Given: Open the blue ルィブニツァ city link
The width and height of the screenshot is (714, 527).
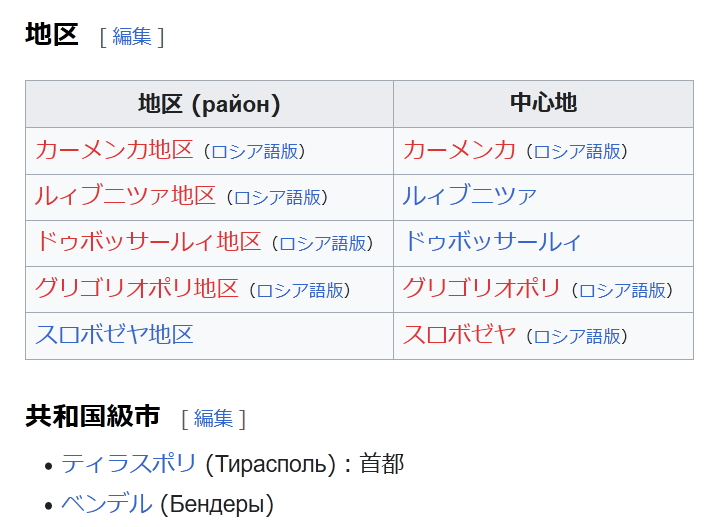Looking at the screenshot, I should [x=469, y=196].
